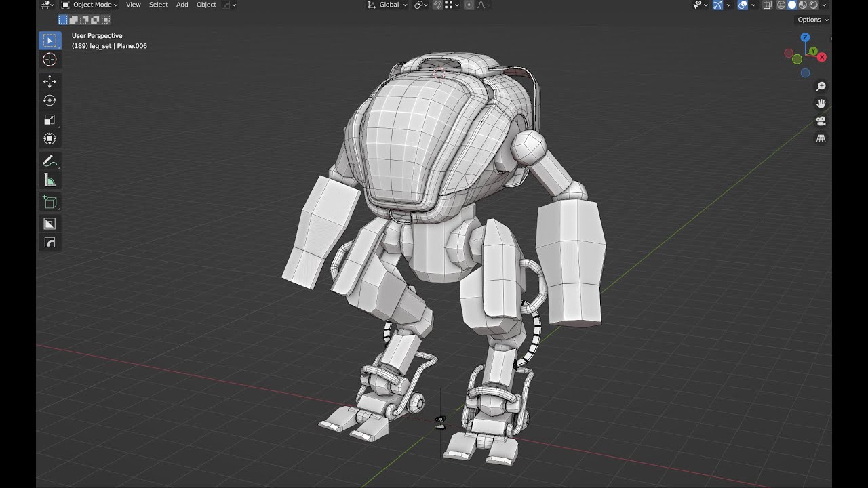Click the '(189) leg_set | Plane.006' text
Screen dimensions: 868x488
[109, 46]
